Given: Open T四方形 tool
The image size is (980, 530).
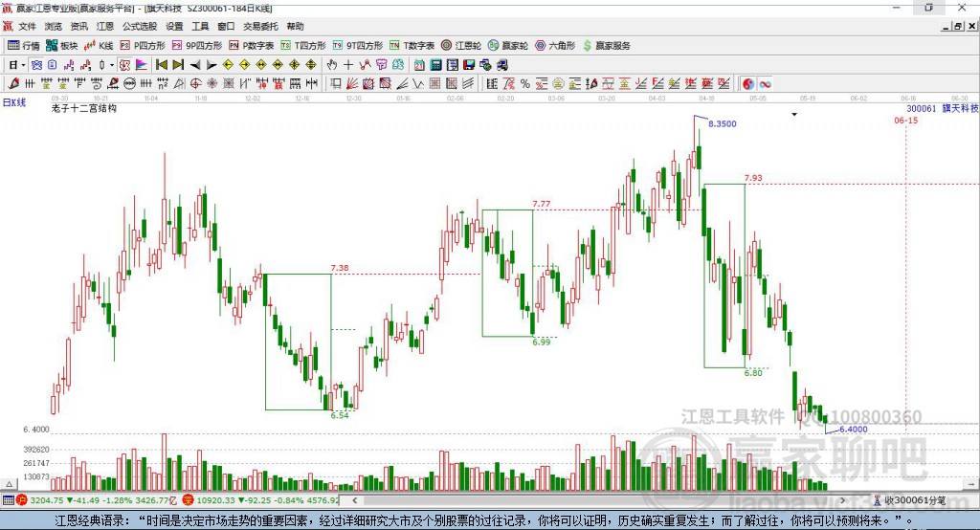Looking at the screenshot, I should coord(303,46).
